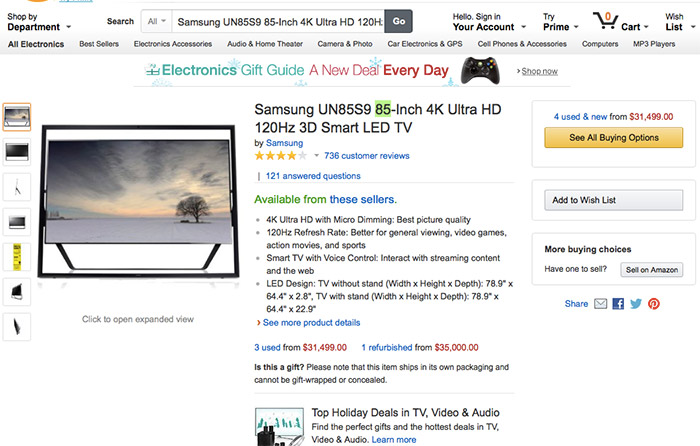Expand the All search category dropdown
The width and height of the screenshot is (700, 446).
[x=157, y=21]
